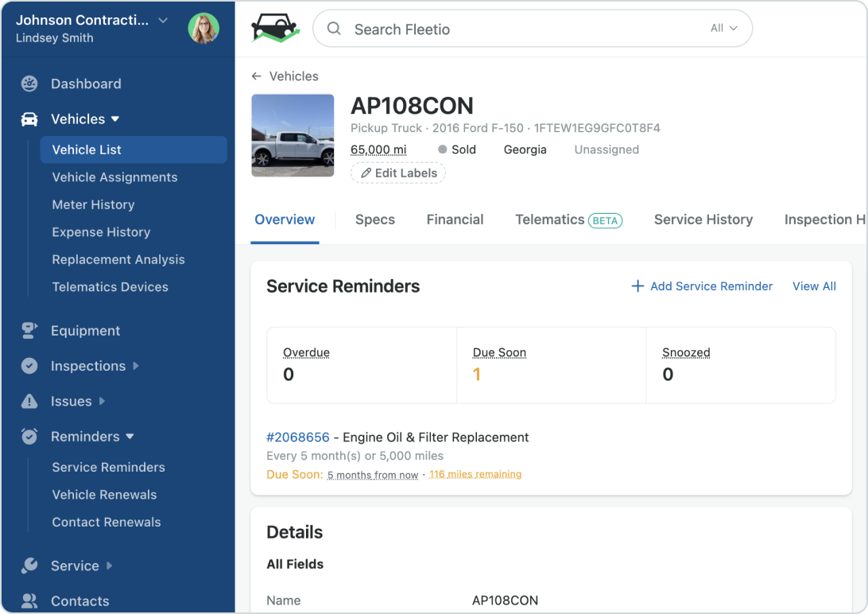Click the Add Service Reminder link
Viewport: 868px width, 614px height.
pyautogui.click(x=702, y=286)
